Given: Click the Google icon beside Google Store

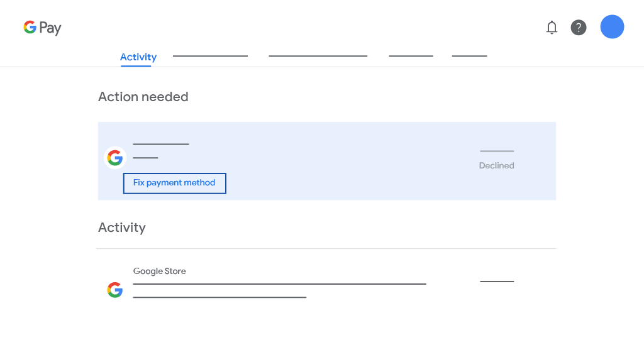Looking at the screenshot, I should click(115, 290).
